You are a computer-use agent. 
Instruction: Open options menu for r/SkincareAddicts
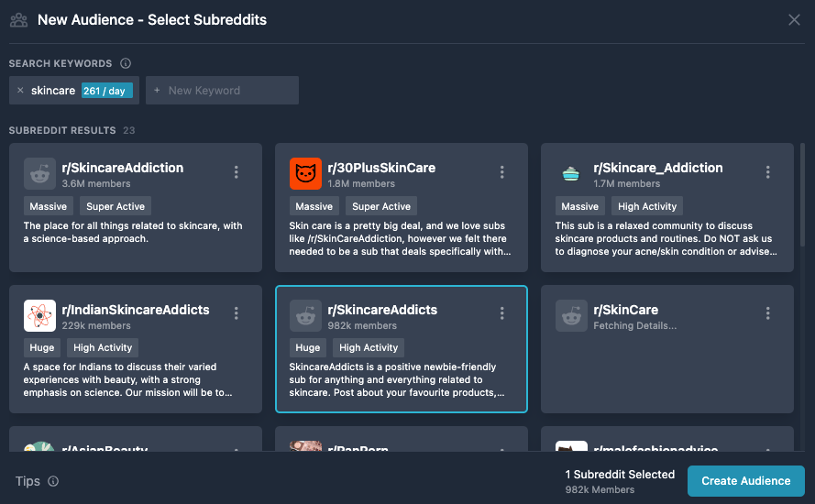click(501, 313)
